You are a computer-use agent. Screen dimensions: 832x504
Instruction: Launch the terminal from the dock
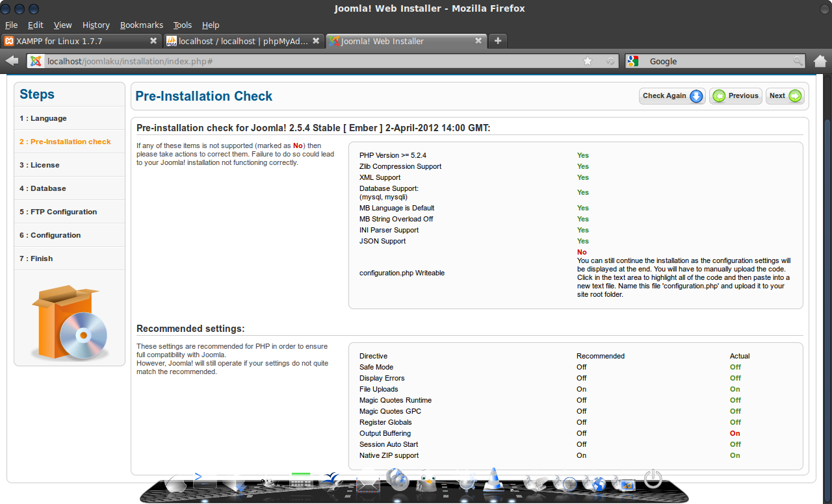click(x=204, y=481)
